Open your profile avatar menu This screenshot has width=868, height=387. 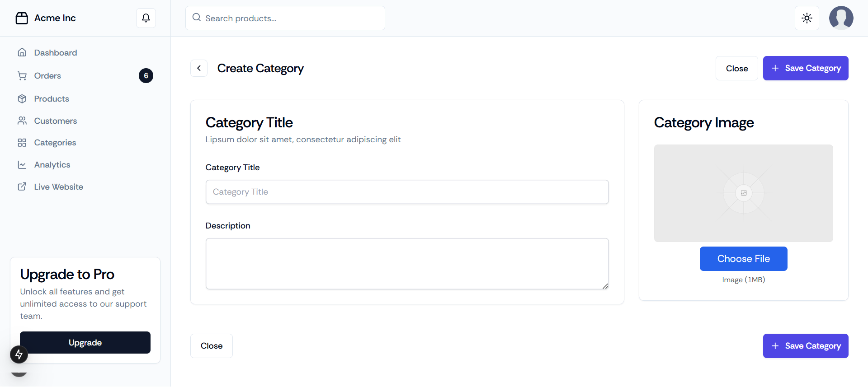[841, 18]
